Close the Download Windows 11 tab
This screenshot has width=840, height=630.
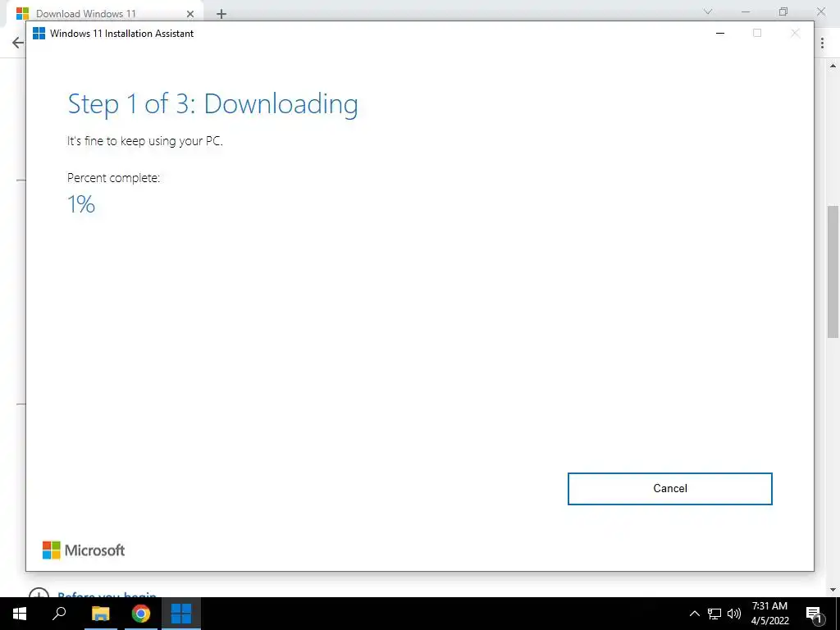[190, 14]
